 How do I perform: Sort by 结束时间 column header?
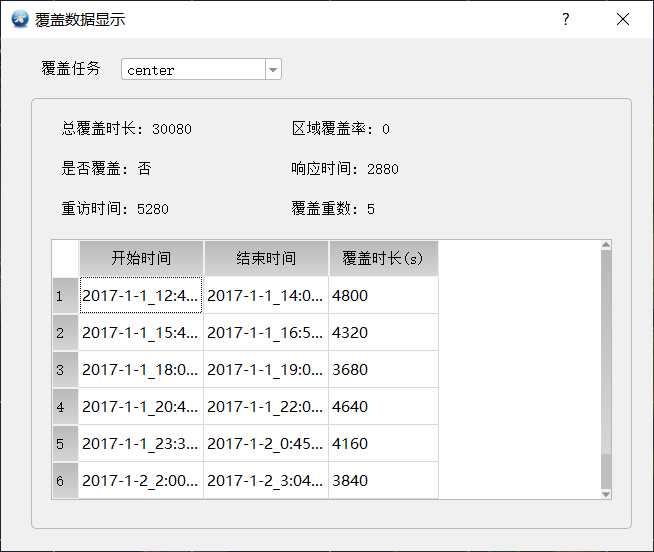point(266,258)
